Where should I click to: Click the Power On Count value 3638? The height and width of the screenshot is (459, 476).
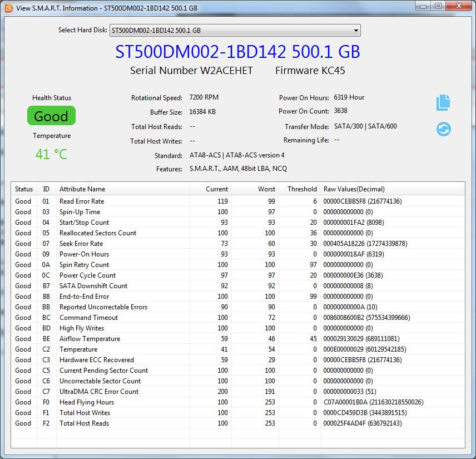tap(341, 111)
